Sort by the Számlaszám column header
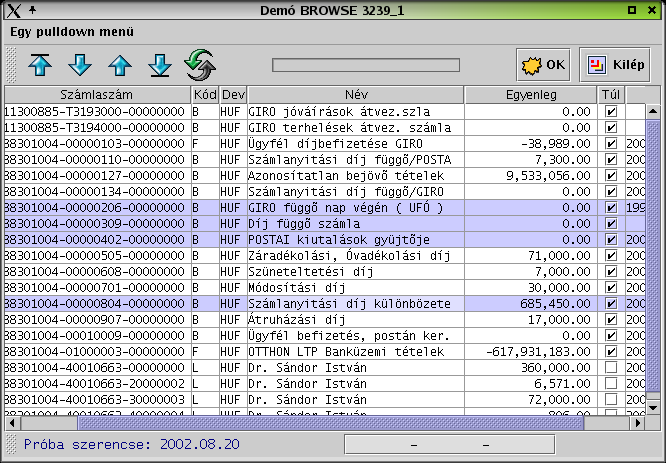666x463 pixels. [97, 94]
